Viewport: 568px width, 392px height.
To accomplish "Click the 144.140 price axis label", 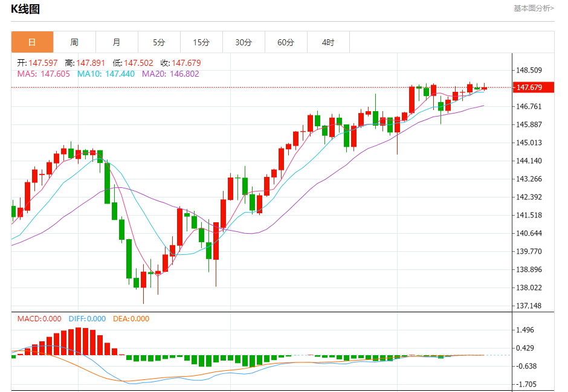I will point(529,160).
